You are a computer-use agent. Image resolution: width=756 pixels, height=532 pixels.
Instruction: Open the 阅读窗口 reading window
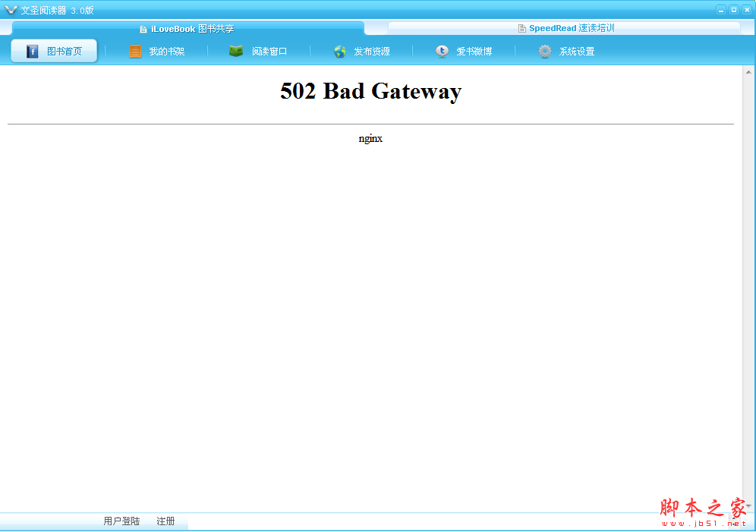(269, 51)
